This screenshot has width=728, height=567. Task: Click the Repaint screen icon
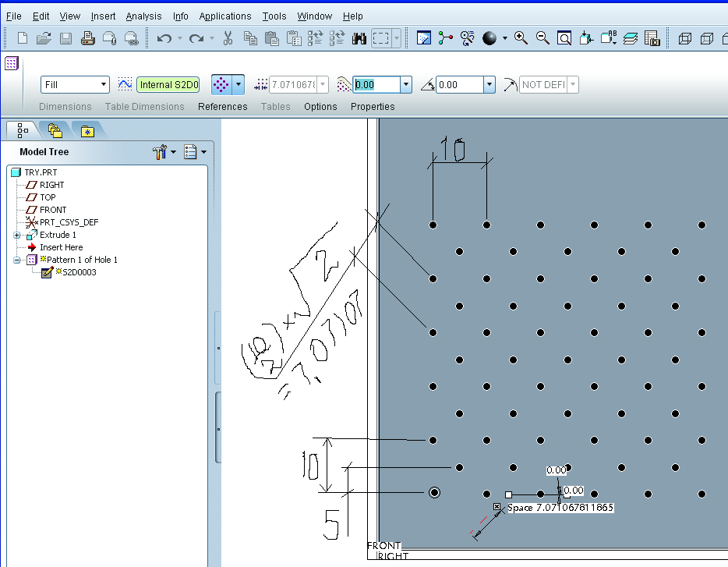tap(424, 38)
